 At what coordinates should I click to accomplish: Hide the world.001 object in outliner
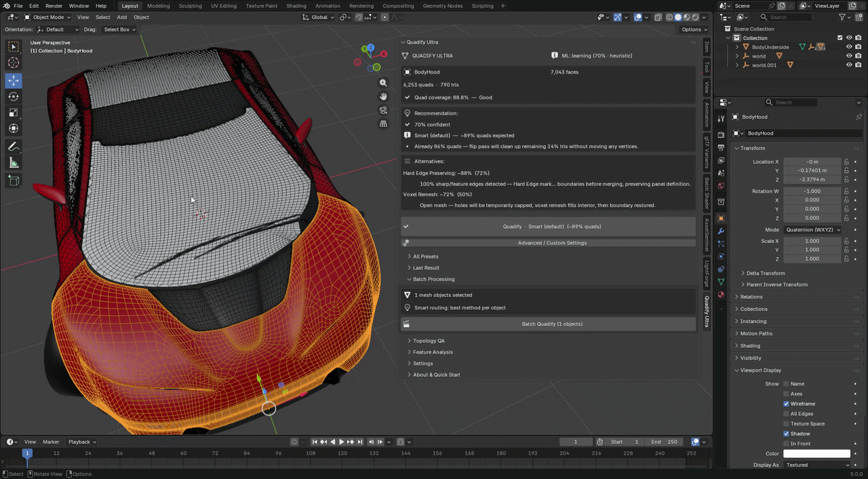coord(848,65)
